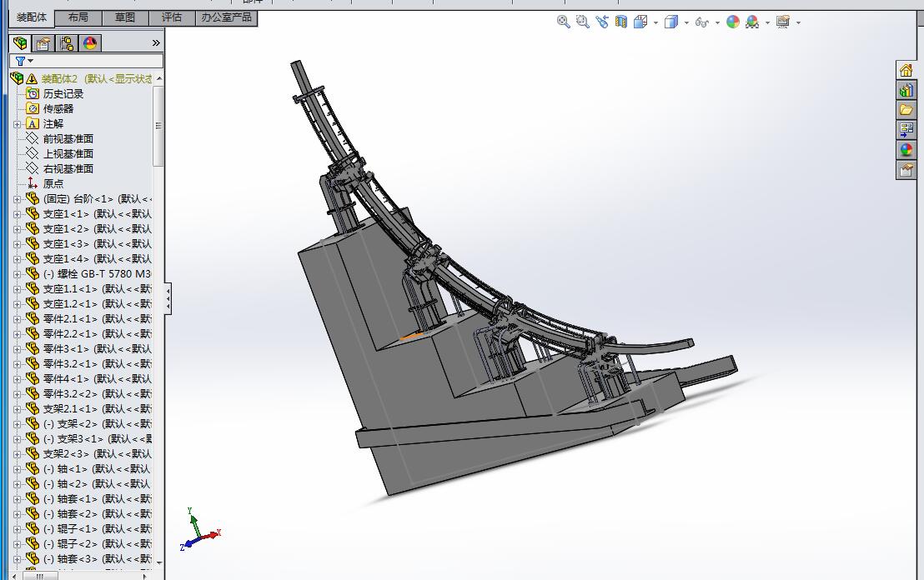
Task: Click the tree filter funnel icon
Action: point(21,61)
